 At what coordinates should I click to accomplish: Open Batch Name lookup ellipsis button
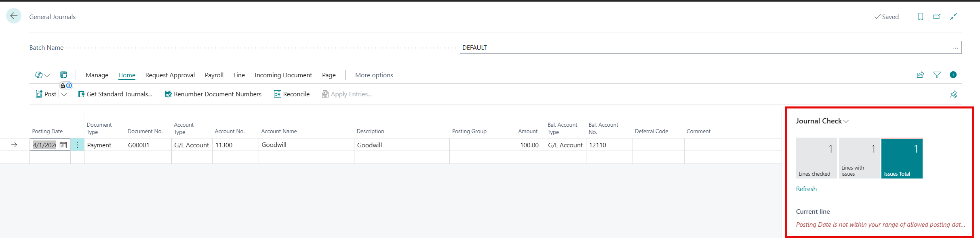coord(955,48)
